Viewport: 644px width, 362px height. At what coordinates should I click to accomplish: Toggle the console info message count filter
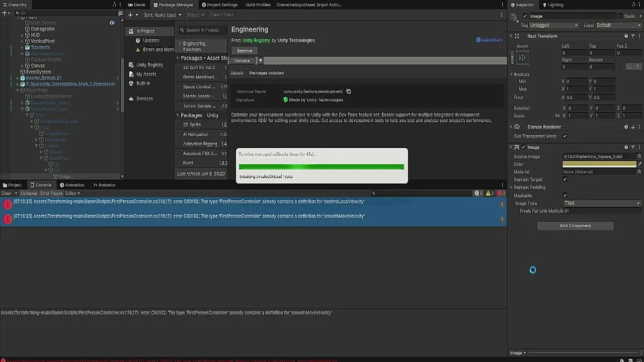(478, 193)
